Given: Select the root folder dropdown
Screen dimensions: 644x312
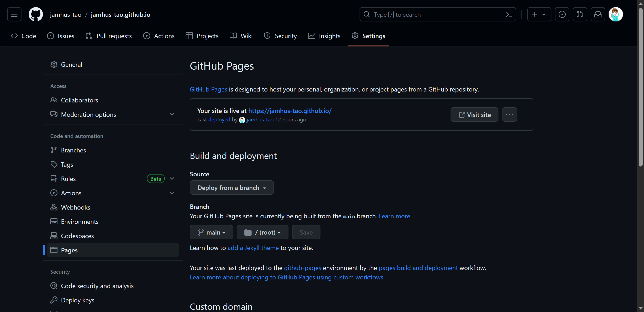Looking at the screenshot, I should coord(262,232).
